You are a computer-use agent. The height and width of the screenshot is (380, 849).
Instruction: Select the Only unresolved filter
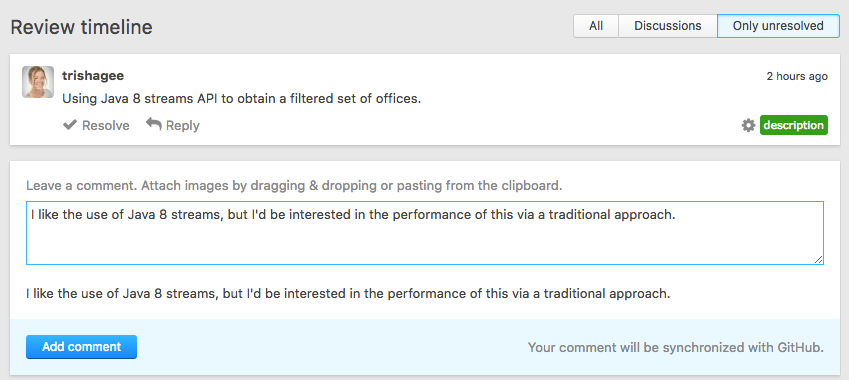coord(778,26)
